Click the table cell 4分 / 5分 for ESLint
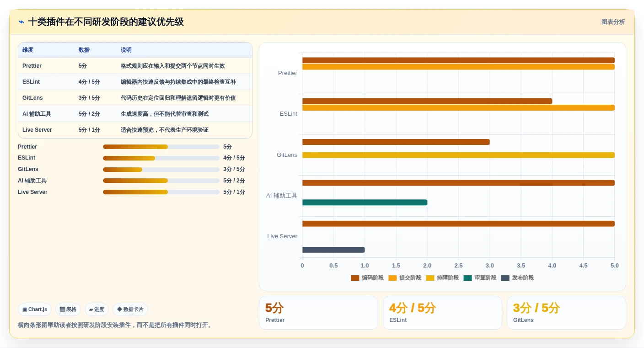644x348 pixels. (89, 82)
